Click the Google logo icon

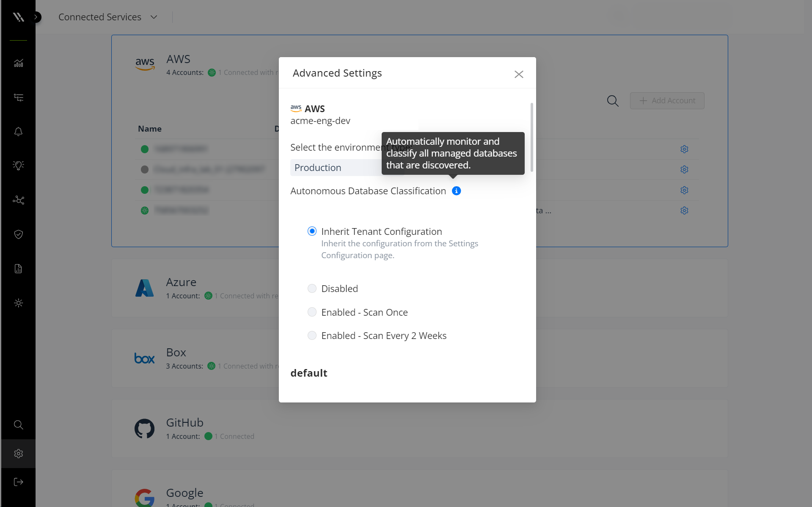point(144,498)
